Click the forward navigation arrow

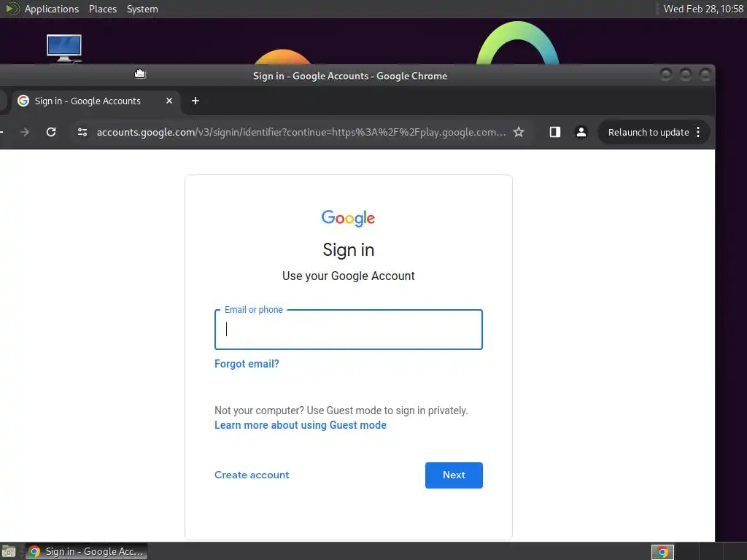coord(24,132)
